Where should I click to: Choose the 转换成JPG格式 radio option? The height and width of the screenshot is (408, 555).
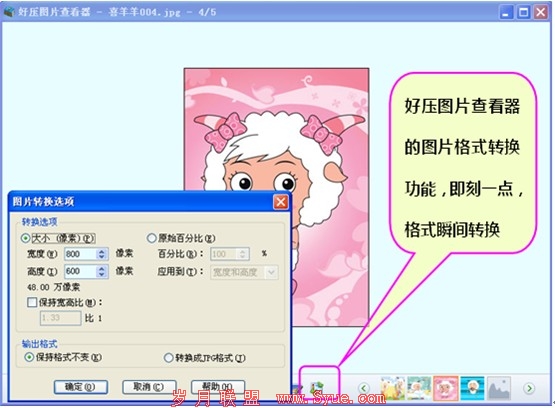tap(168, 358)
